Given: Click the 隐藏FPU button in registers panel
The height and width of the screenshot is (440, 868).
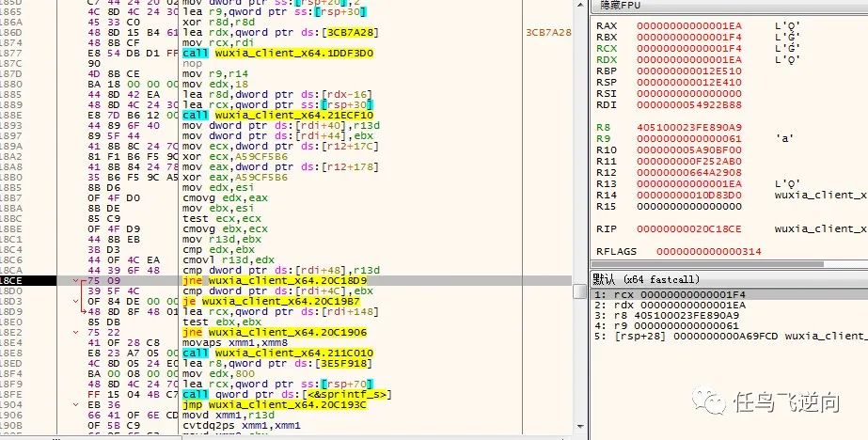Looking at the screenshot, I should (x=619, y=6).
